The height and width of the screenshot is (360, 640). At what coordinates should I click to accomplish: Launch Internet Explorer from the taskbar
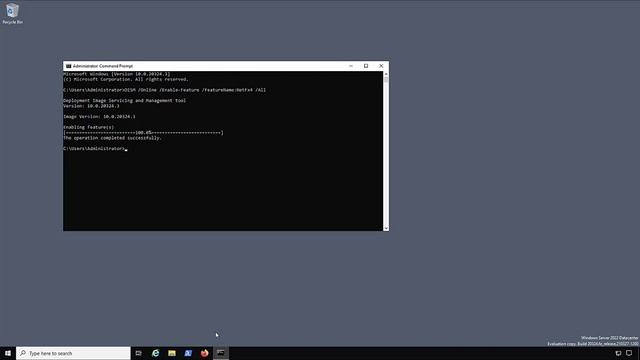pos(156,353)
